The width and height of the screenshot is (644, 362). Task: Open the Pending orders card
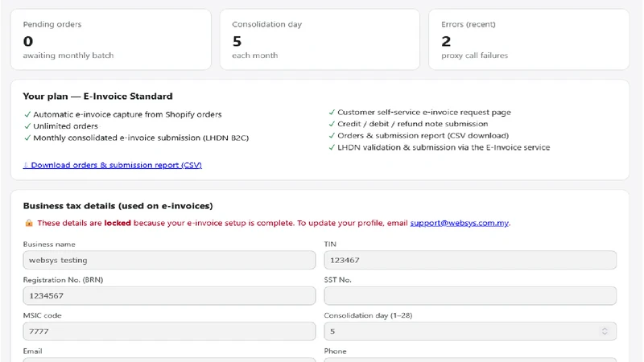pos(111,39)
